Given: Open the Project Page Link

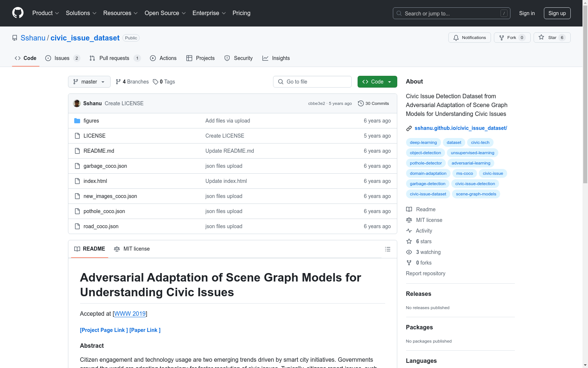Looking at the screenshot, I should (104, 330).
